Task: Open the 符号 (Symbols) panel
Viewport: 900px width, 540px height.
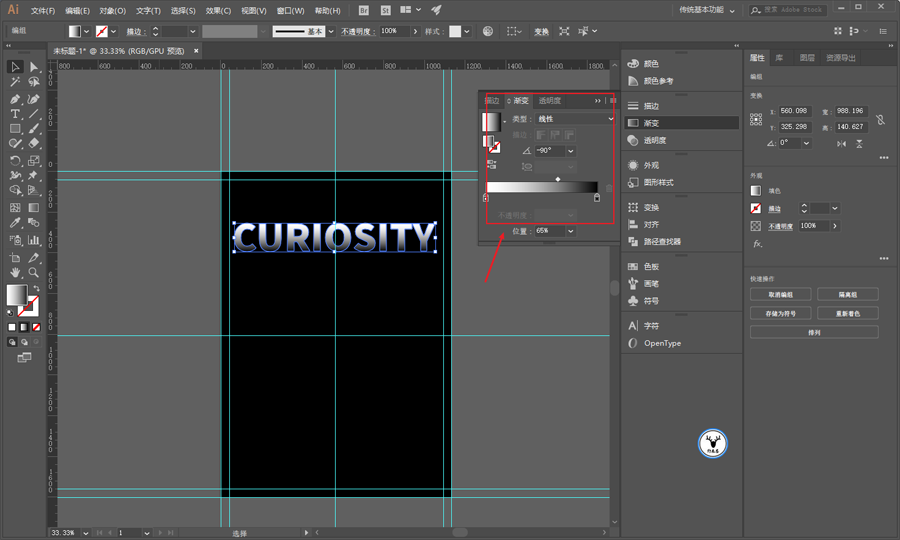Action: [651, 300]
